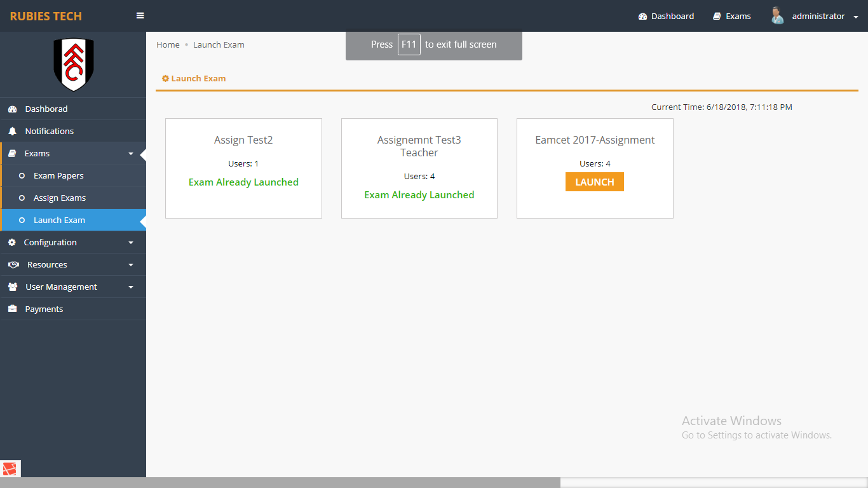The image size is (868, 488).
Task: Click the Payments briefcase icon
Action: (x=12, y=309)
